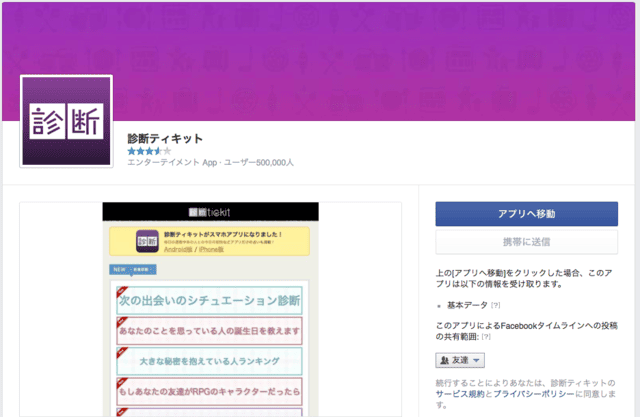Select あなたのことを思っている人の誕生日を教えます entry
640x417 pixels.
tap(209, 331)
